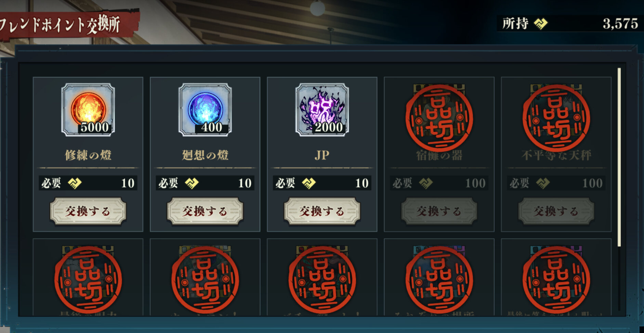Screen dimensions: 644x333
Task: Click the vertical scrollbar of the exchange list
Action: (x=619, y=157)
